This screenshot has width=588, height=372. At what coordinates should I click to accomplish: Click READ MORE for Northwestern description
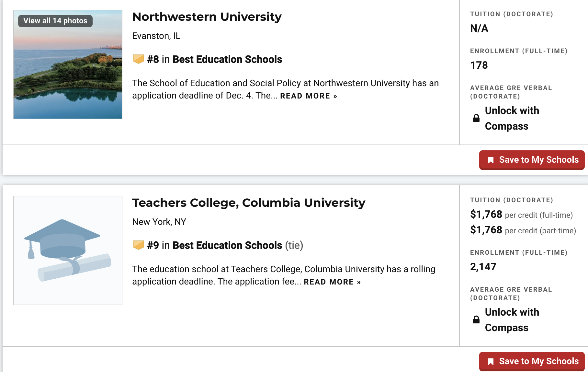[309, 96]
